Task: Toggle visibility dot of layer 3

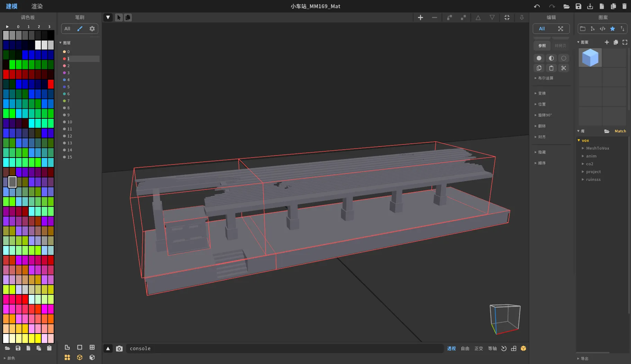Action: [x=64, y=73]
